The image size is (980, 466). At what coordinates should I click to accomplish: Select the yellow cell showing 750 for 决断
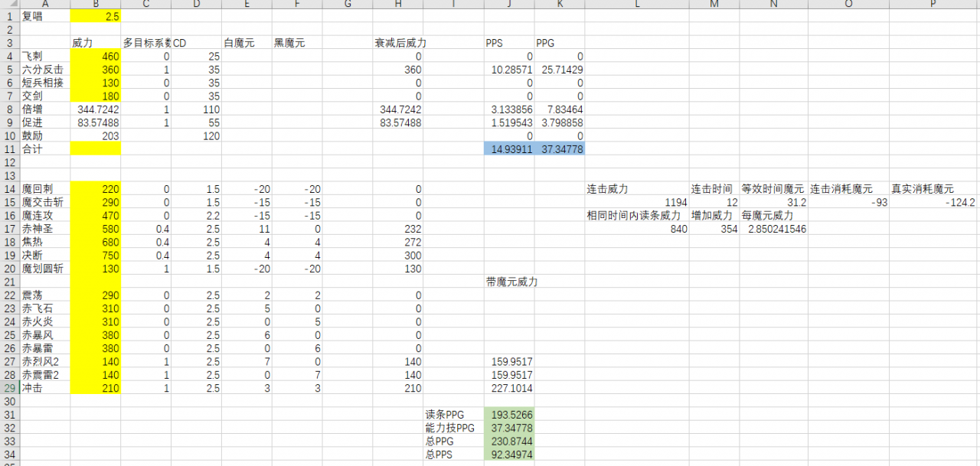click(95, 255)
